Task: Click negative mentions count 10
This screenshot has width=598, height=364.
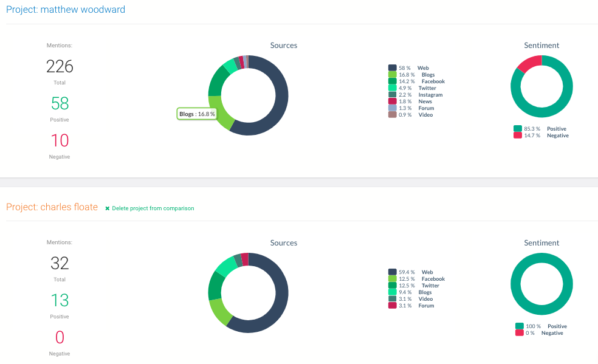Action: pyautogui.click(x=60, y=140)
